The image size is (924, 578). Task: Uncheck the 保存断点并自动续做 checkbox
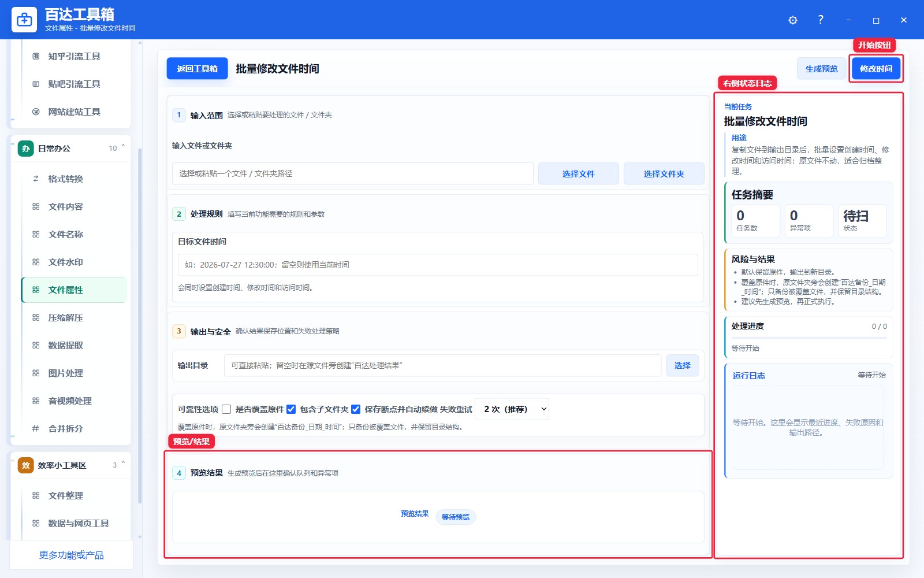[356, 409]
